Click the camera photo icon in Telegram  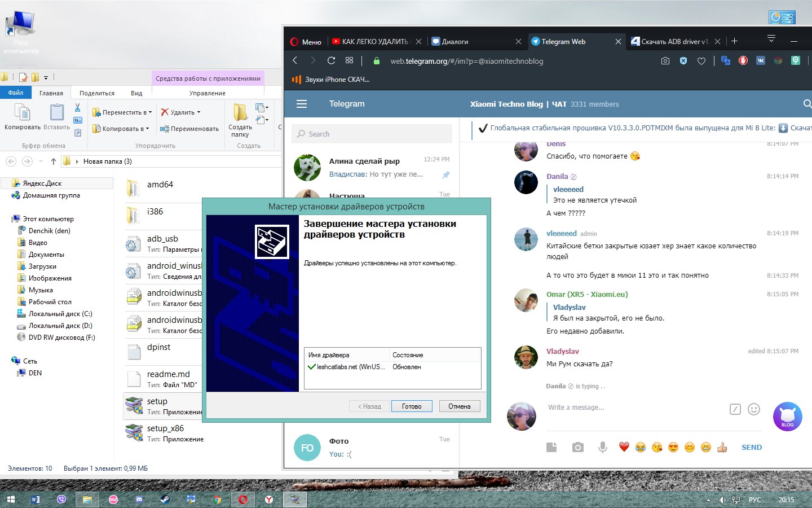(577, 447)
